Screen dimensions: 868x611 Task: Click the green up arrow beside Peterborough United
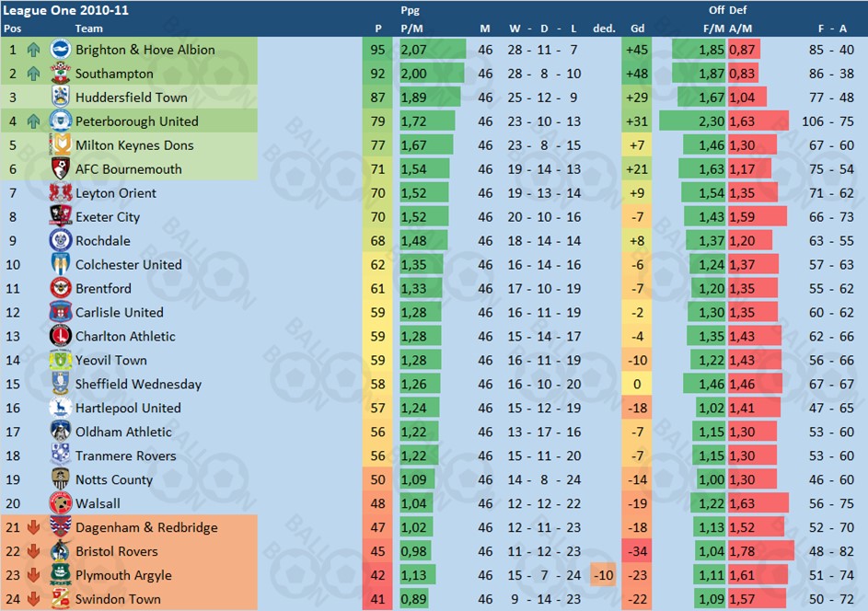pos(34,121)
